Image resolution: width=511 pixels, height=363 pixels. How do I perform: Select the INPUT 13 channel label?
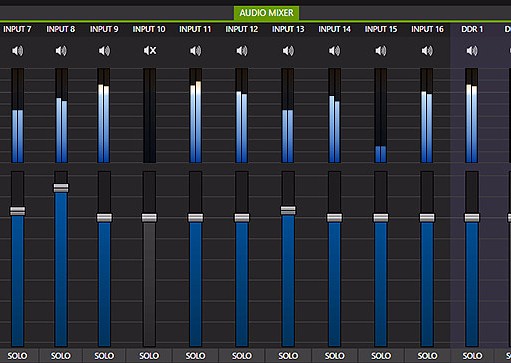(x=288, y=29)
